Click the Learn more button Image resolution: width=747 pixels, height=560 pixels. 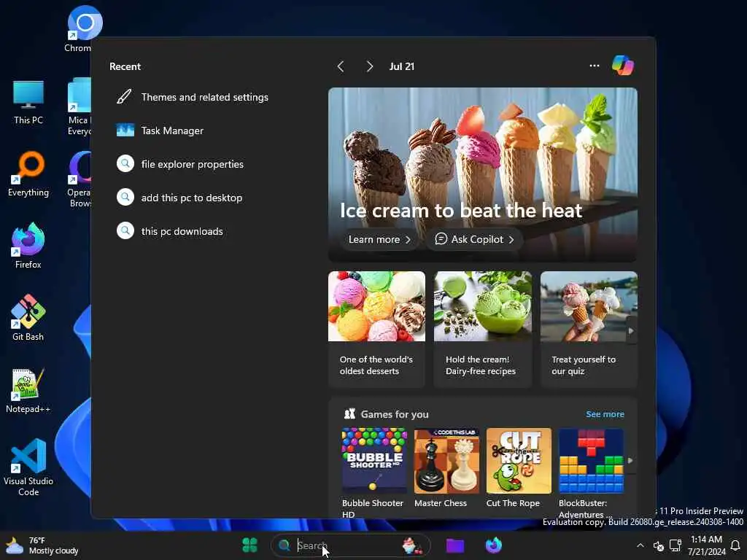(379, 239)
